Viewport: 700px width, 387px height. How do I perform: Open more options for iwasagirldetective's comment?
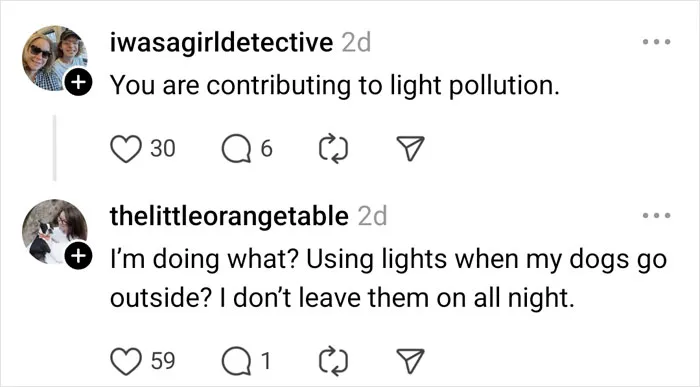pyautogui.click(x=656, y=42)
